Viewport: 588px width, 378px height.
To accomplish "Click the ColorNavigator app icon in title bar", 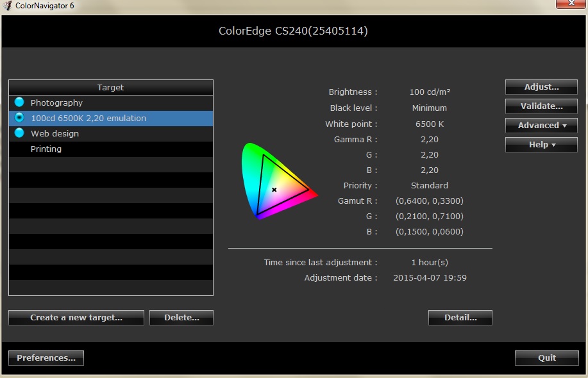I will [x=8, y=6].
